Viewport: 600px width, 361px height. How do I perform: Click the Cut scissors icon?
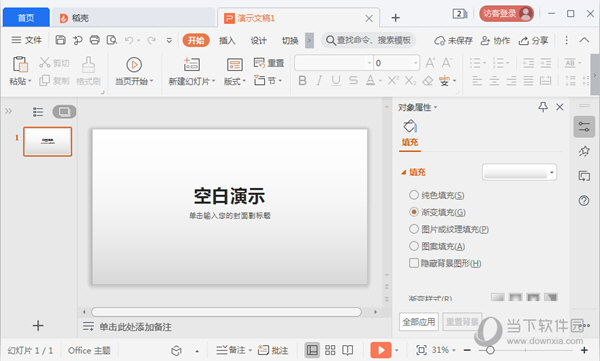(45, 62)
